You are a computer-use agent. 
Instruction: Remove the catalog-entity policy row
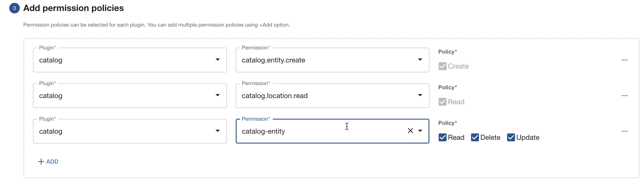point(624,131)
